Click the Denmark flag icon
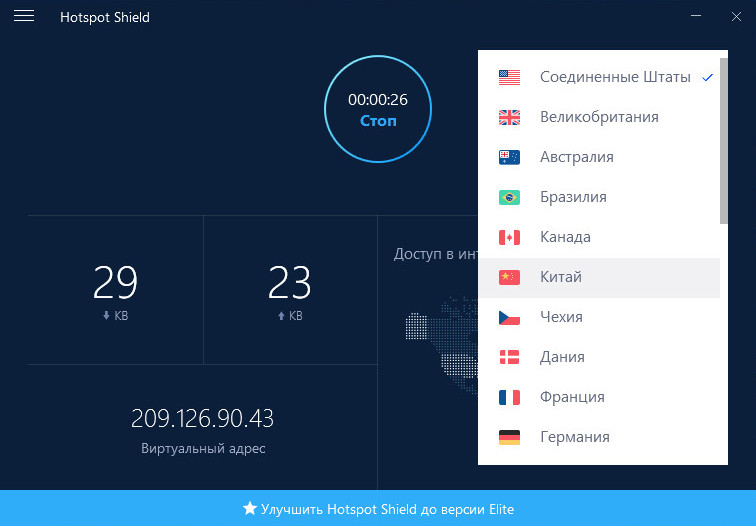The width and height of the screenshot is (756, 526). point(509,357)
